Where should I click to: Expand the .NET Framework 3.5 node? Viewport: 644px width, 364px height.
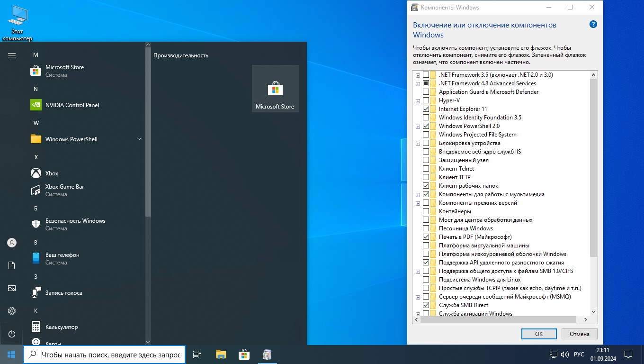[x=418, y=75]
